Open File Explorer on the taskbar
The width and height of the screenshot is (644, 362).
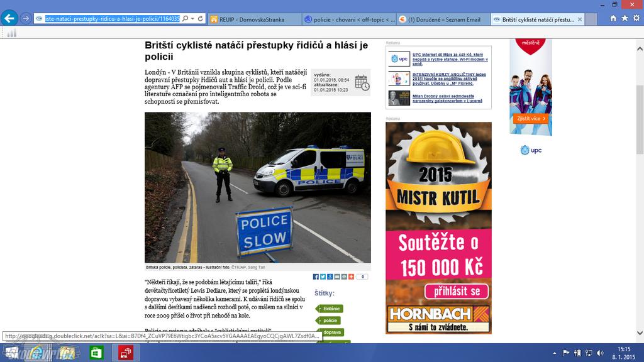coord(66,353)
